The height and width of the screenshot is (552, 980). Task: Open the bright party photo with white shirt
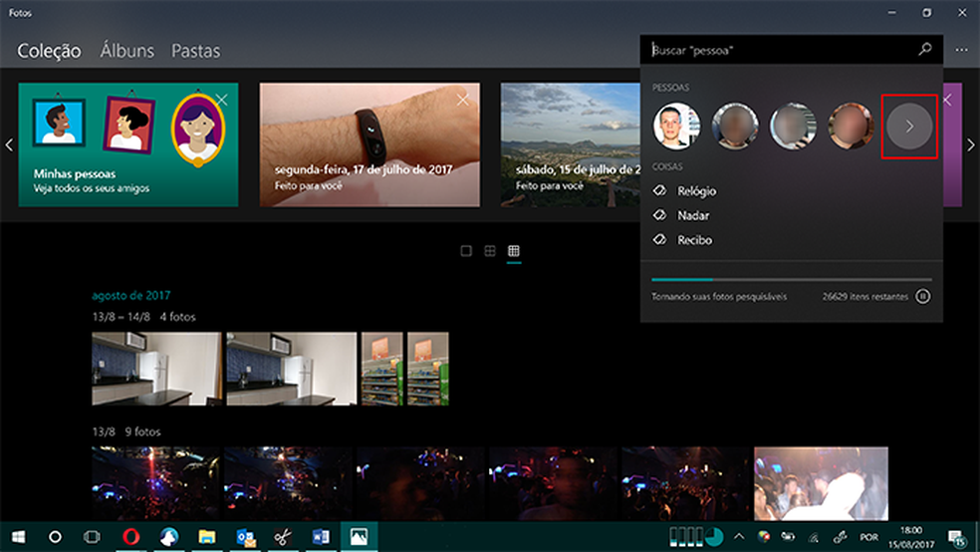click(821, 483)
